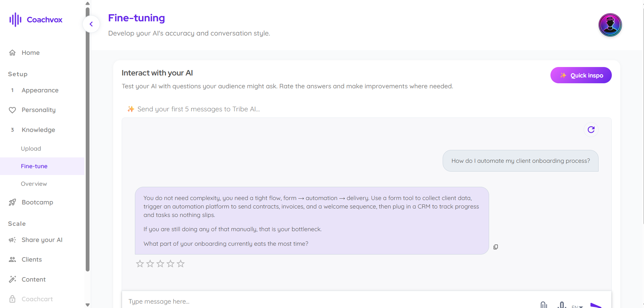Viewport: 644px width, 308px height.
Task: Open the user profile avatar menu
Action: point(610,25)
